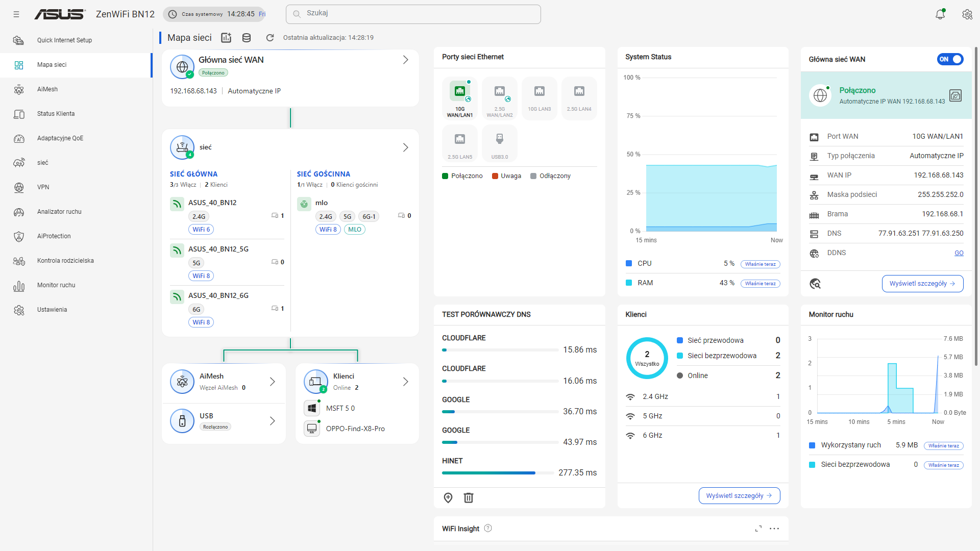Select the USB3.0 port icon
Viewport: 980px width, 551px height.
pos(500,144)
